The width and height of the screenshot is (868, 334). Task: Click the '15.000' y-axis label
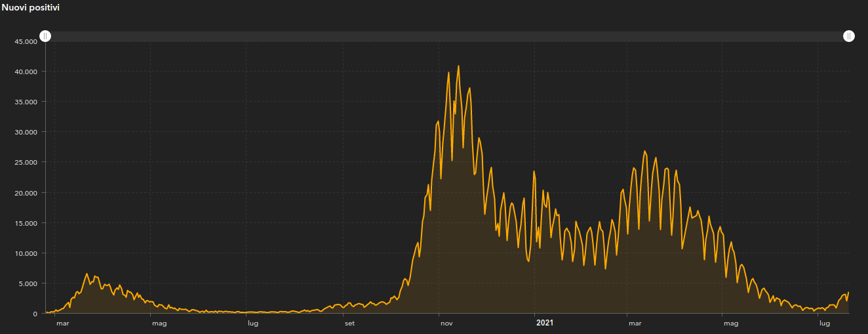pyautogui.click(x=25, y=223)
